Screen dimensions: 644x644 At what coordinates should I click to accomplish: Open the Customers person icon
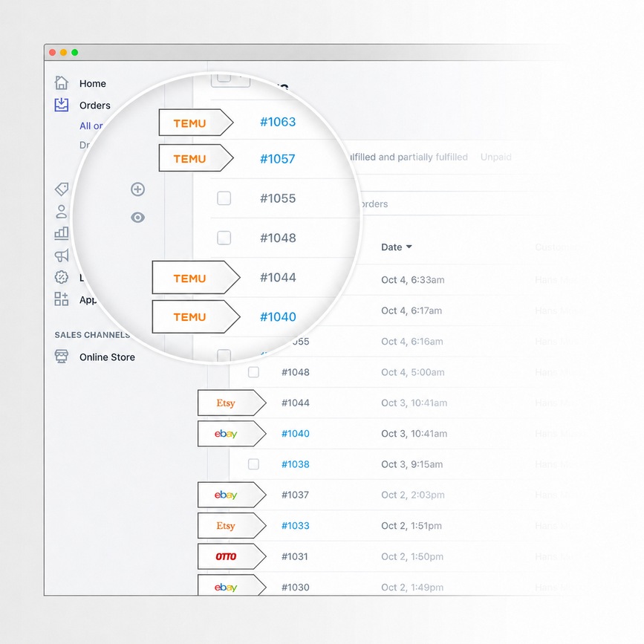click(x=61, y=212)
